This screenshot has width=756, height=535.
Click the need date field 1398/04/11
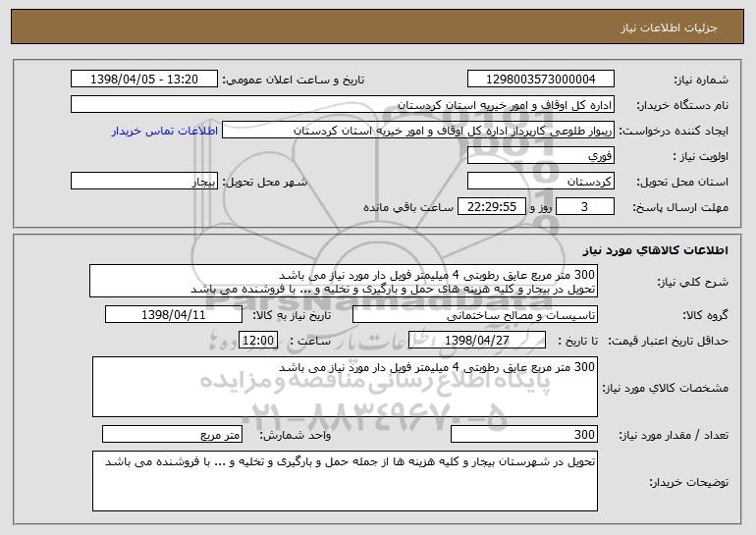174,314
